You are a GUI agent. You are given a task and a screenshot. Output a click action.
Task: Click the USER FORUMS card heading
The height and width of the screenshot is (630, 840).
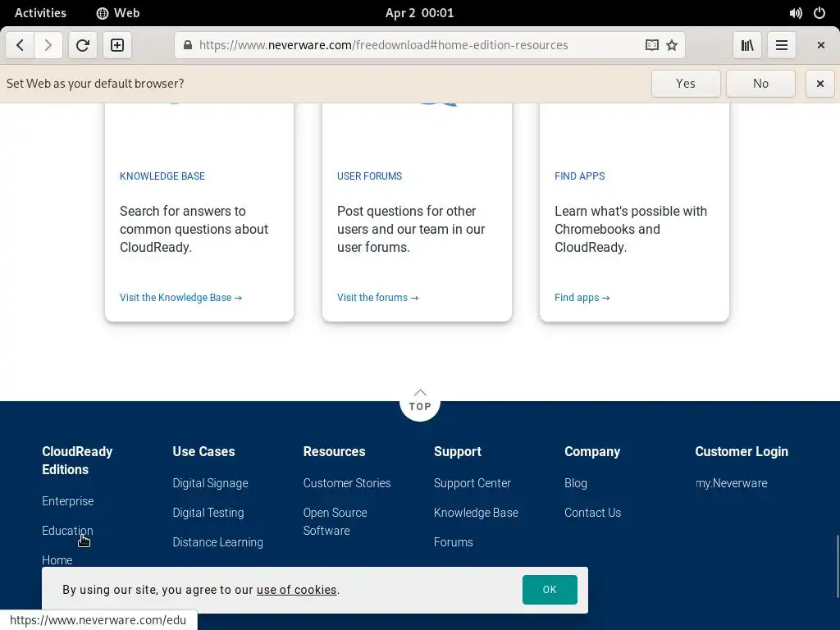tap(370, 176)
